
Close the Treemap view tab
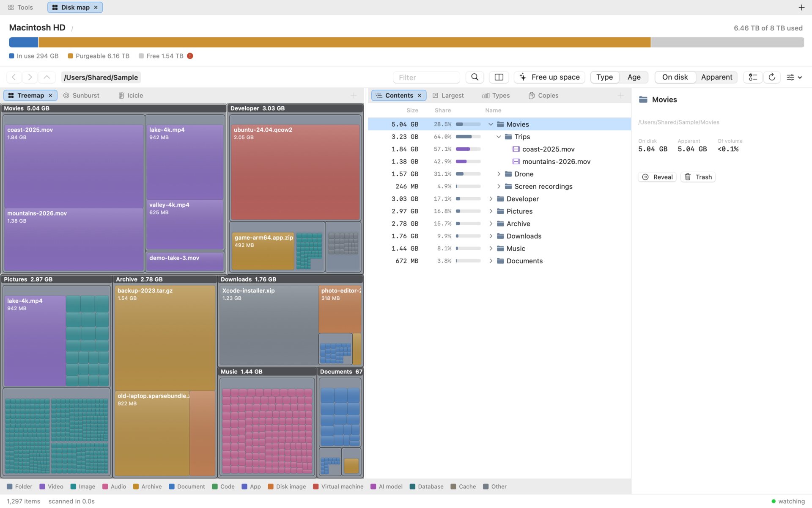pos(50,95)
